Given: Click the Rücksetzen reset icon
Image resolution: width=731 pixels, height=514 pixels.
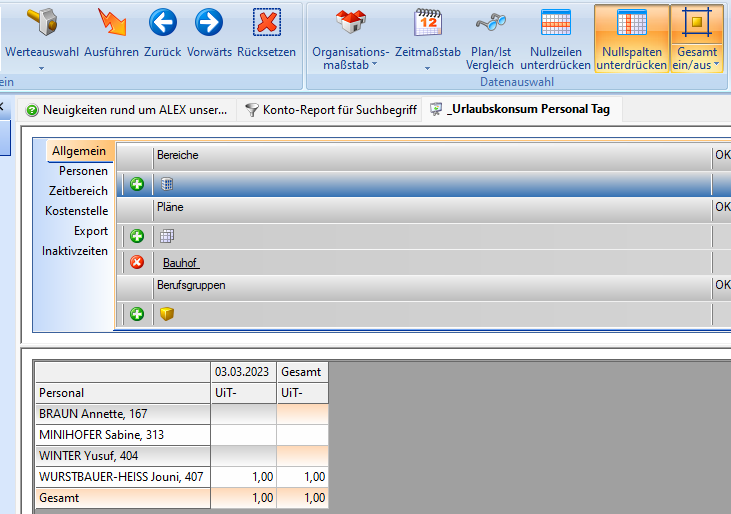Looking at the screenshot, I should click(266, 23).
